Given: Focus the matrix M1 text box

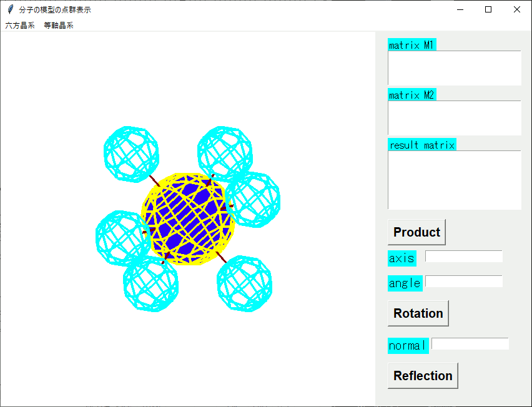Looking at the screenshot, I should click(455, 68).
